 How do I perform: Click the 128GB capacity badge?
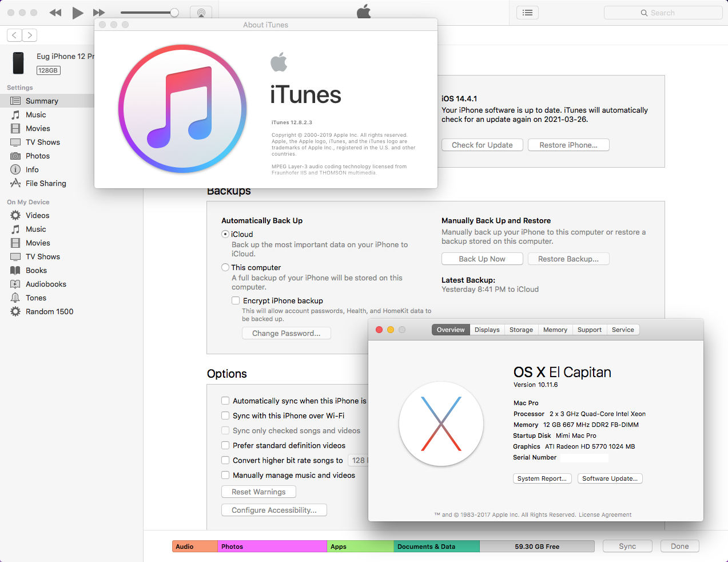coord(49,70)
